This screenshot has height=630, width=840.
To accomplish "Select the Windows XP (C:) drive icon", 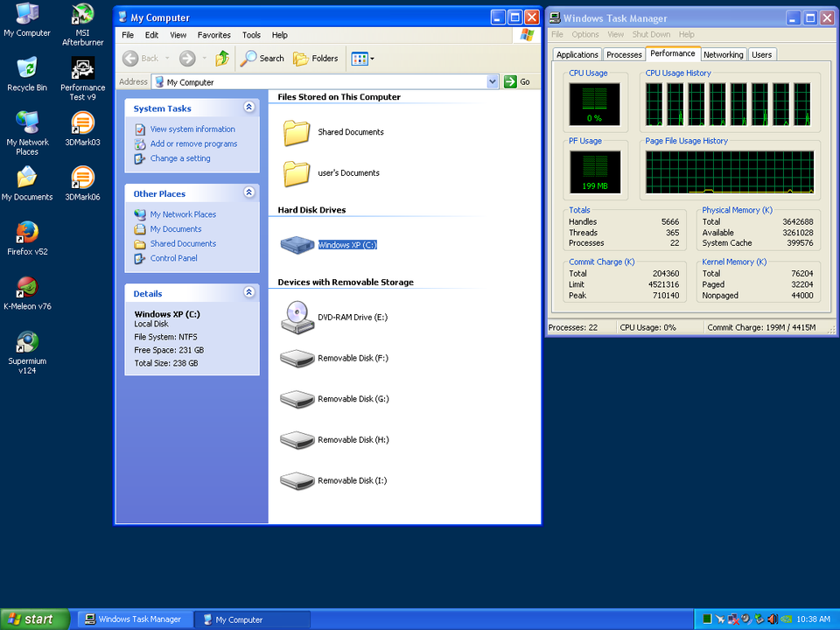I will (297, 245).
